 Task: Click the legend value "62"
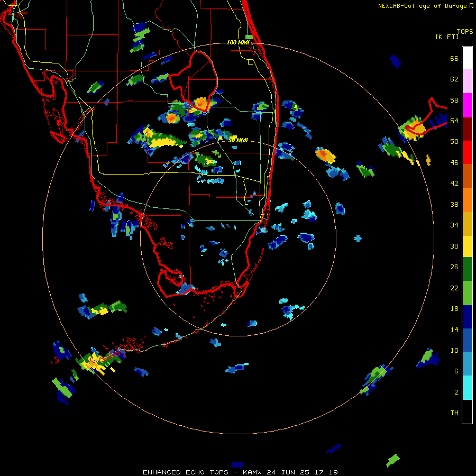[454, 79]
